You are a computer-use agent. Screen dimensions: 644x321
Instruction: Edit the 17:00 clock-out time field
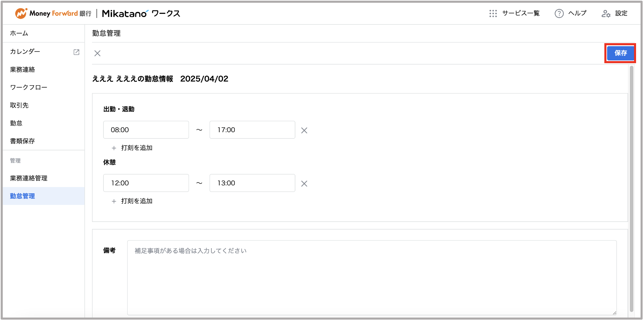252,130
